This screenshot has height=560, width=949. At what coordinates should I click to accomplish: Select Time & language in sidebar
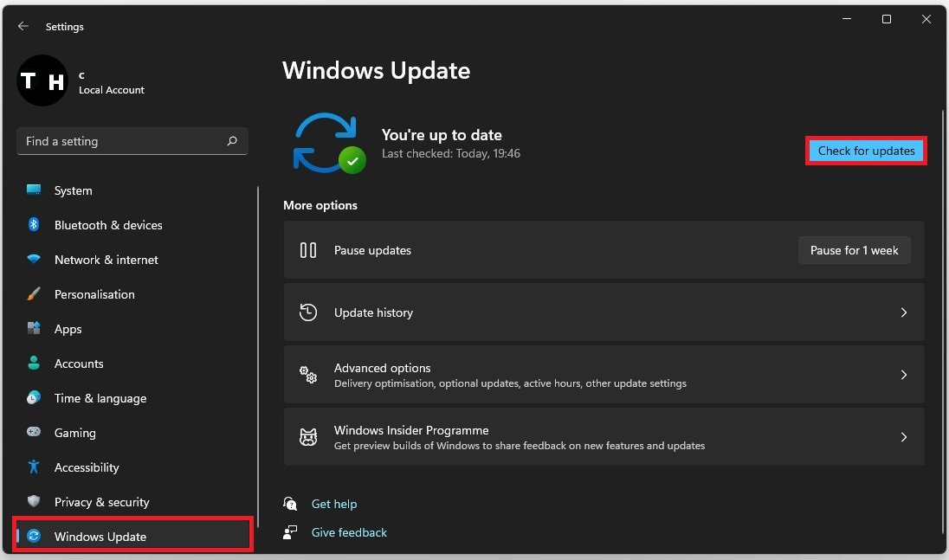[x=100, y=398]
